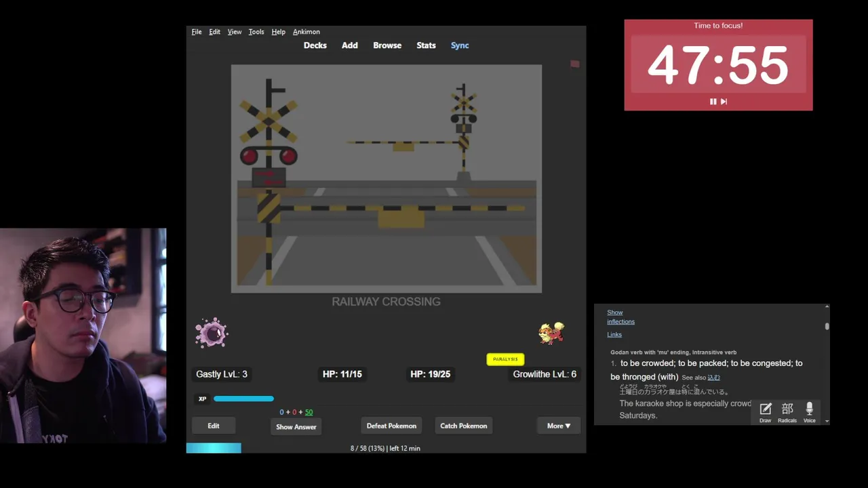Click 'HP: 11/15' text
The width and height of the screenshot is (868, 488).
[342, 374]
